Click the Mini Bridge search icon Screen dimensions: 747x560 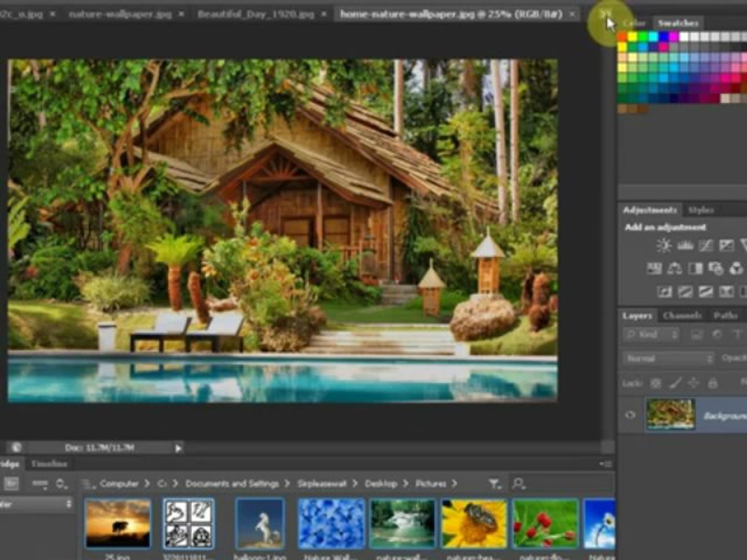point(518,484)
